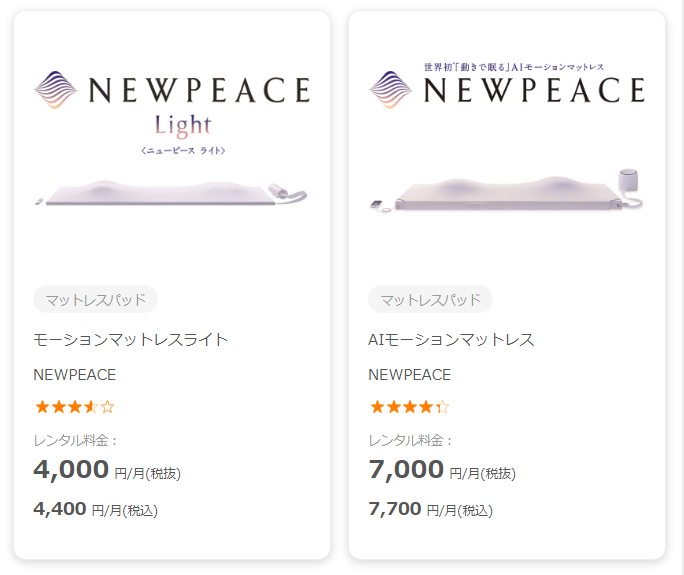Click the NEWPEACE Light mattress pad image
Screen dimensions: 684x575
coord(172,193)
